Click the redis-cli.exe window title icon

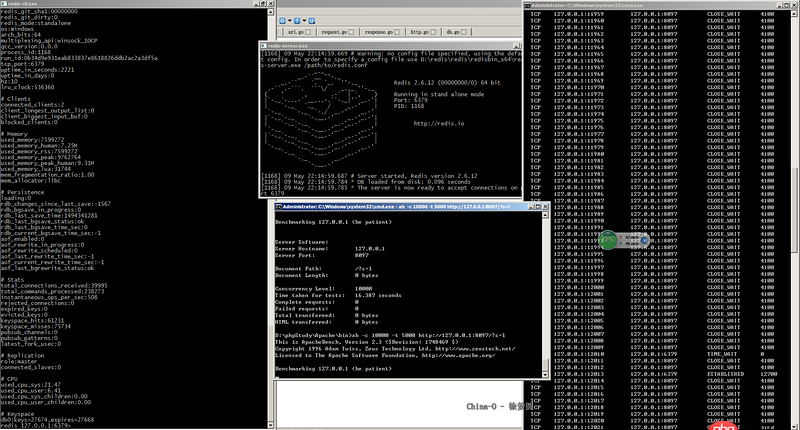(x=4, y=4)
